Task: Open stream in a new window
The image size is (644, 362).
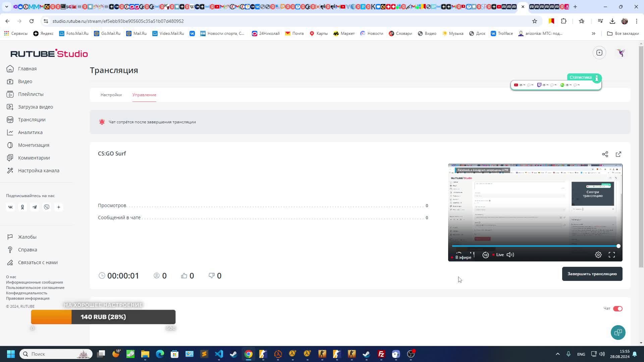Action: (x=619, y=154)
